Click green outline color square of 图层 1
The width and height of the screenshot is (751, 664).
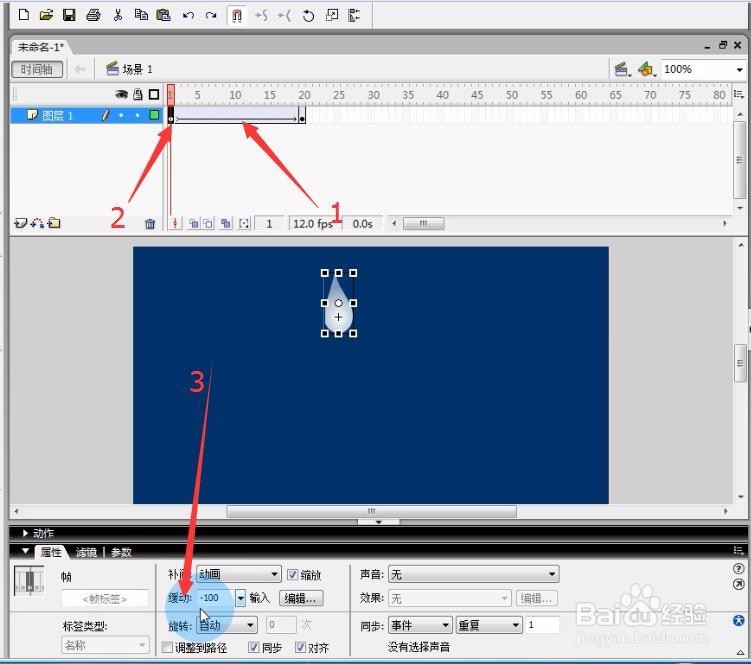coord(154,115)
